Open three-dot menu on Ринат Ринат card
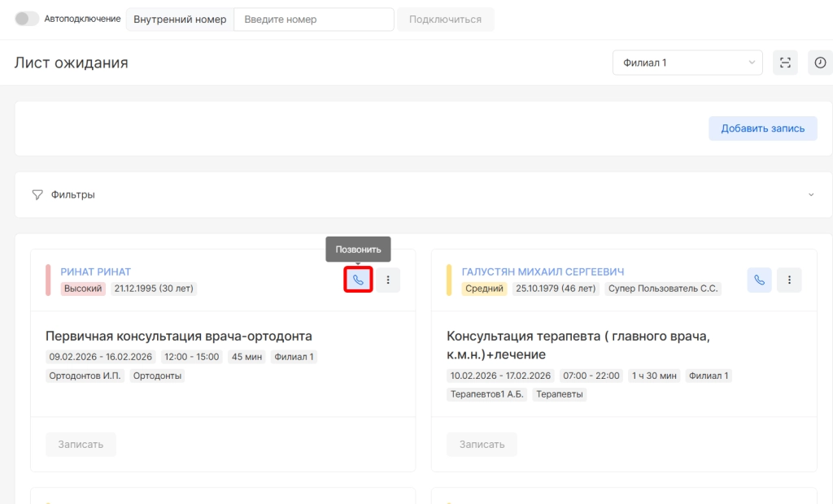Viewport: 833px width, 504px height. (x=388, y=280)
